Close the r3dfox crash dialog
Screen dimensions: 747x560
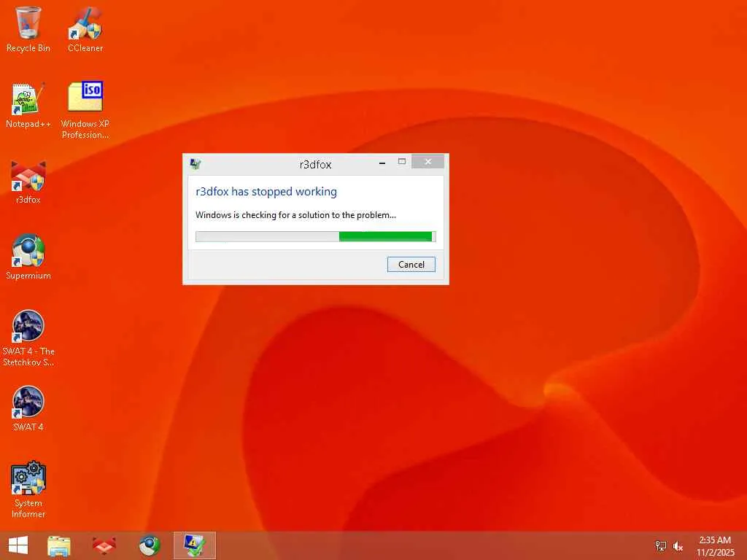pyautogui.click(x=427, y=162)
